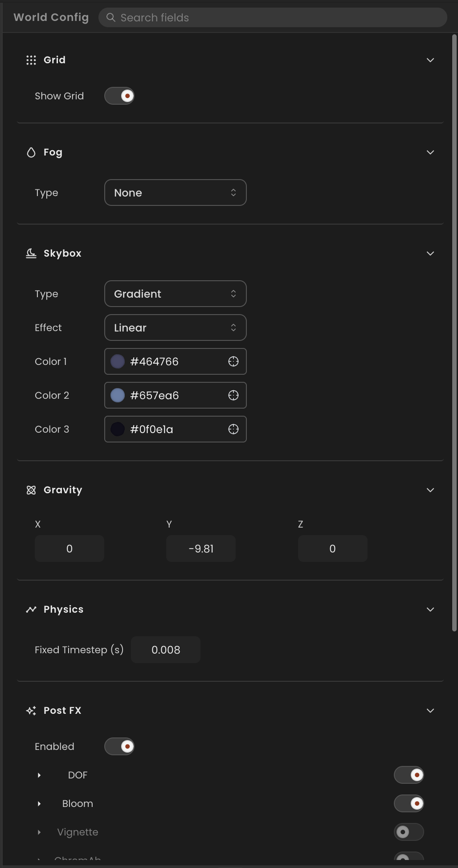Open eyedropper picker for Color 2
The width and height of the screenshot is (458, 868).
pos(233,395)
